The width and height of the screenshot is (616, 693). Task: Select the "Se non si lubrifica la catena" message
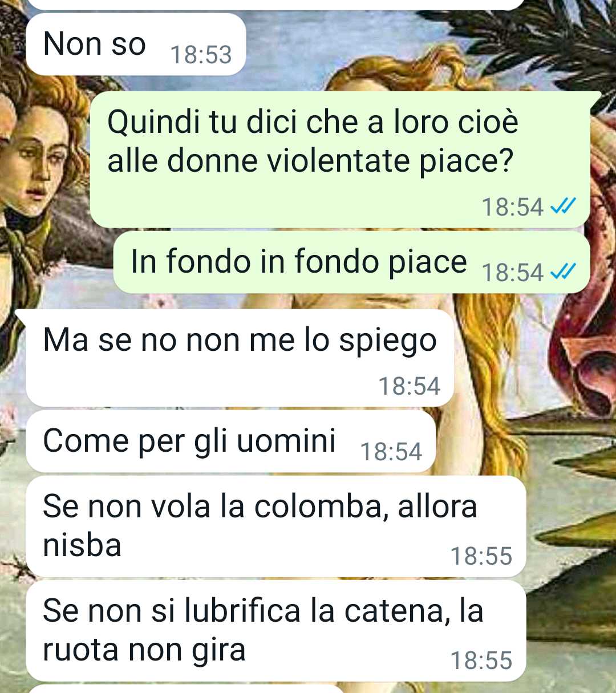[276, 631]
